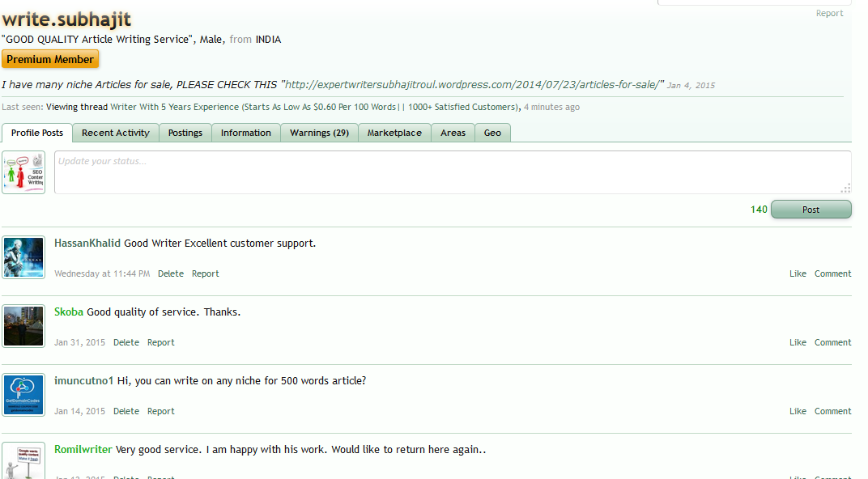
Task: Click the Post button
Action: [811, 210]
